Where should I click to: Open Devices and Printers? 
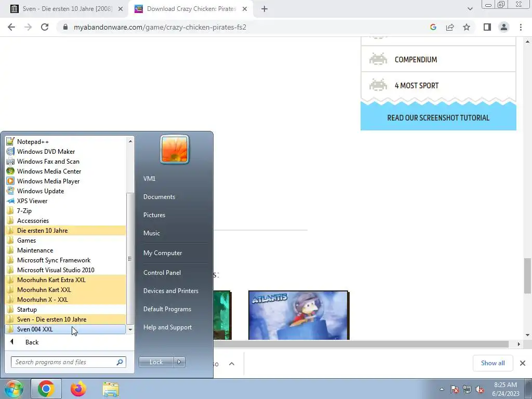170,291
